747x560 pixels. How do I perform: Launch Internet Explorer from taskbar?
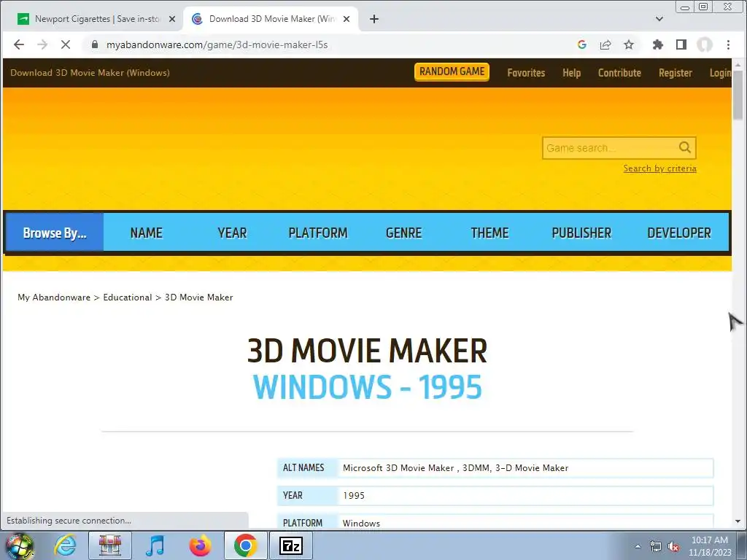tap(65, 545)
